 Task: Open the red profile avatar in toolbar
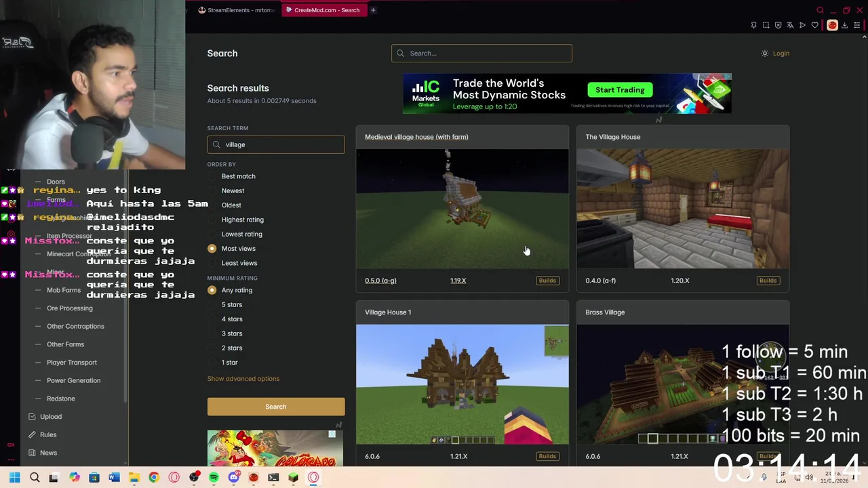pos(832,25)
